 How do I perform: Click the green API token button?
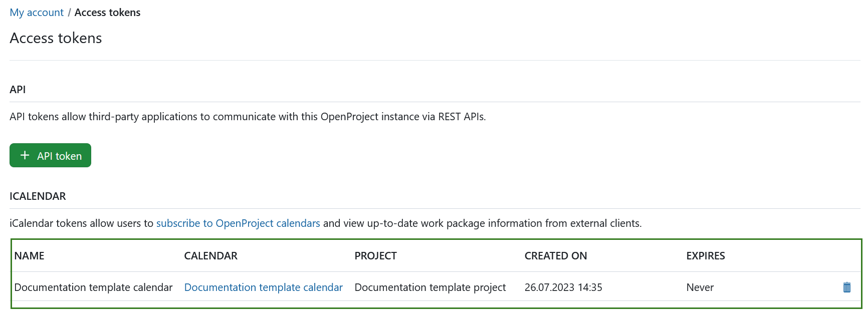coord(50,156)
